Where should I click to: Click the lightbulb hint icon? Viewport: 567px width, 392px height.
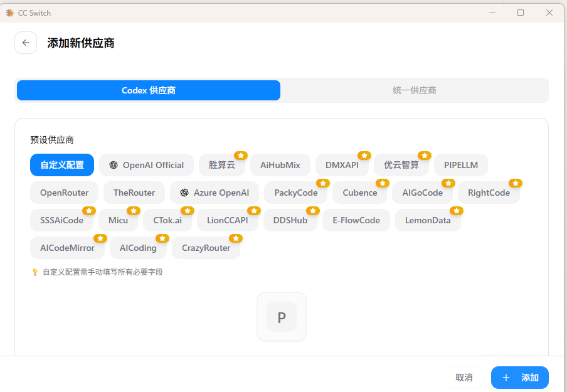point(35,272)
